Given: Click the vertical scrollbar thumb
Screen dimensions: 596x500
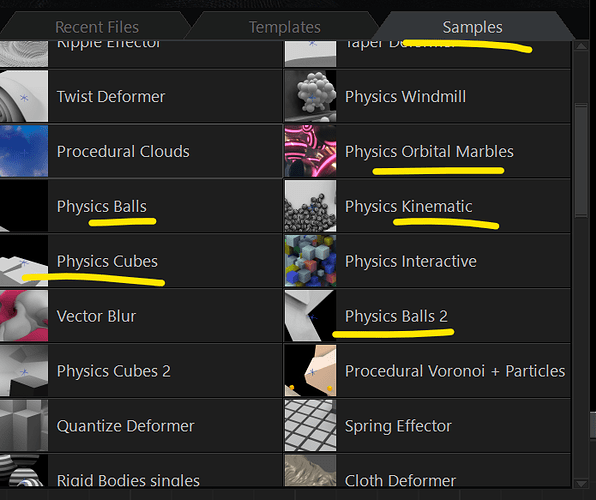Looking at the screenshot, I should point(581,160).
